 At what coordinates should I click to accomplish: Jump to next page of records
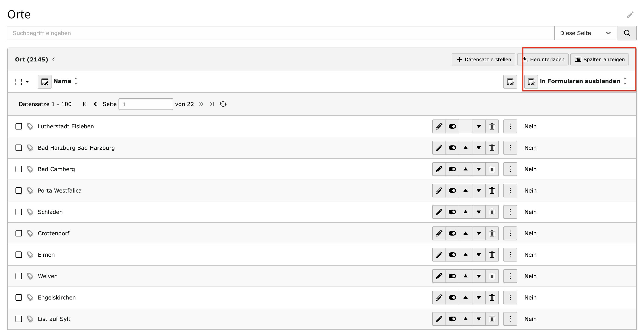(201, 104)
